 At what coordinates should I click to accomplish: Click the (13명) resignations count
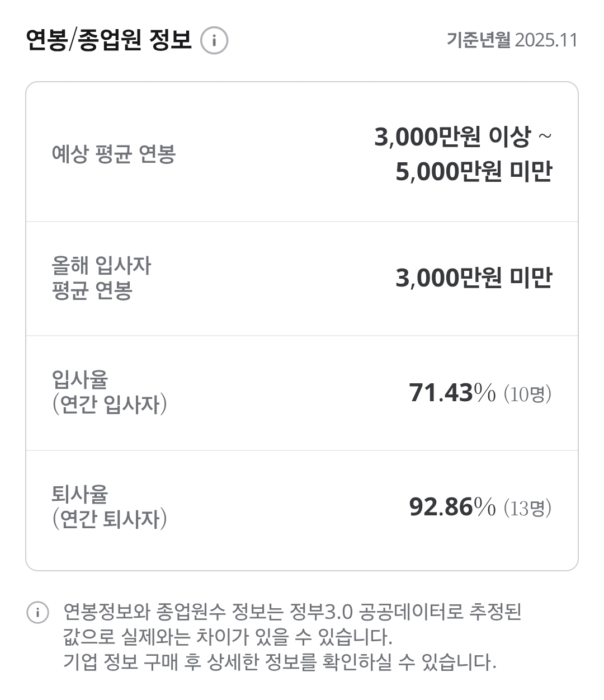pos(527,508)
